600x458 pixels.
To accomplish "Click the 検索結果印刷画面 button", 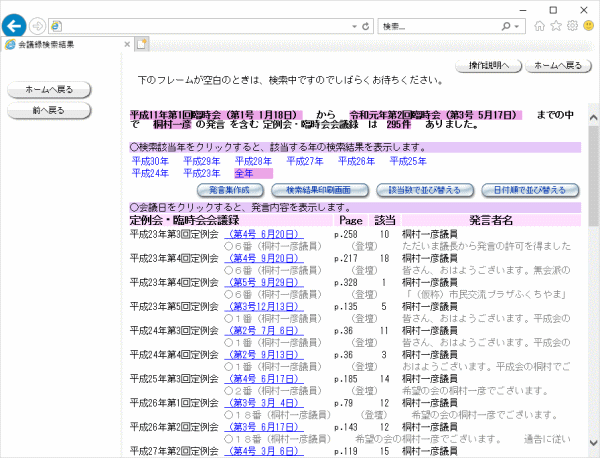I will (320, 190).
